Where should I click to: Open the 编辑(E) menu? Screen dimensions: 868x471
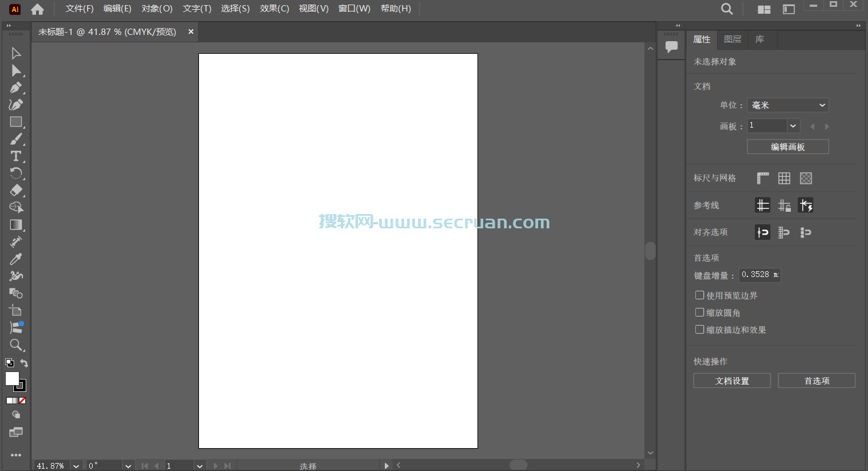coord(117,9)
